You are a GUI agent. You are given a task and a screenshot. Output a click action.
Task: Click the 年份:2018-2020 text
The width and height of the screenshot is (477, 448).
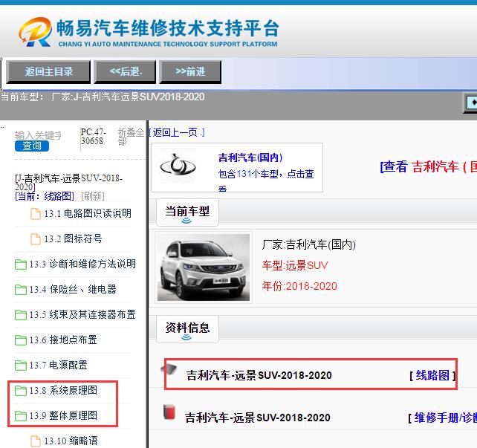click(299, 286)
